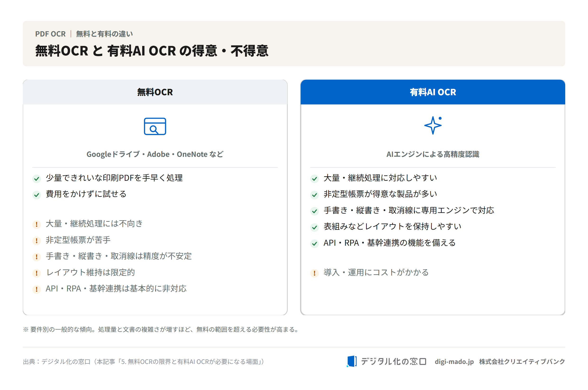The image size is (588, 390).
Task: Click warning icon beside 大量・継続処理には不向き
Action: (x=37, y=224)
